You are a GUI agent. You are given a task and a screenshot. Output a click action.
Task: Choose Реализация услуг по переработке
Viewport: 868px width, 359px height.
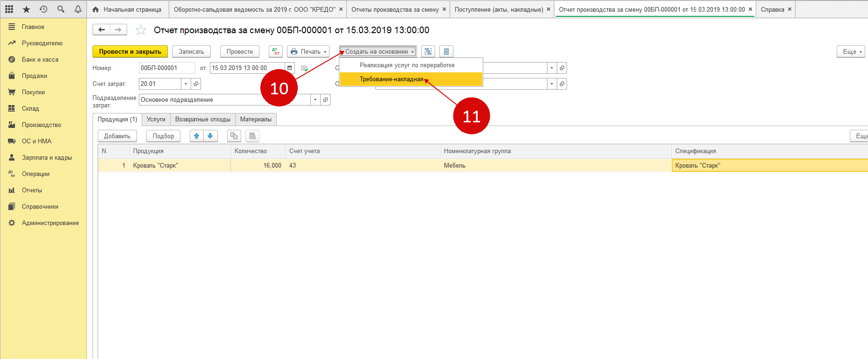point(411,65)
